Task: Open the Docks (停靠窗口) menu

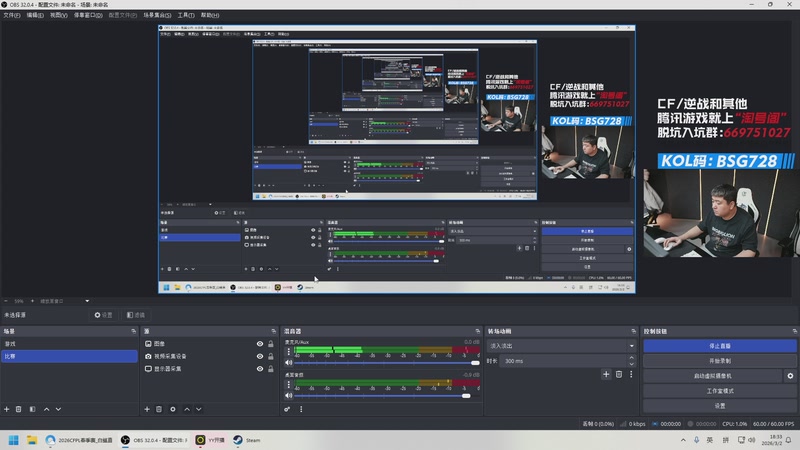Action: (88, 15)
